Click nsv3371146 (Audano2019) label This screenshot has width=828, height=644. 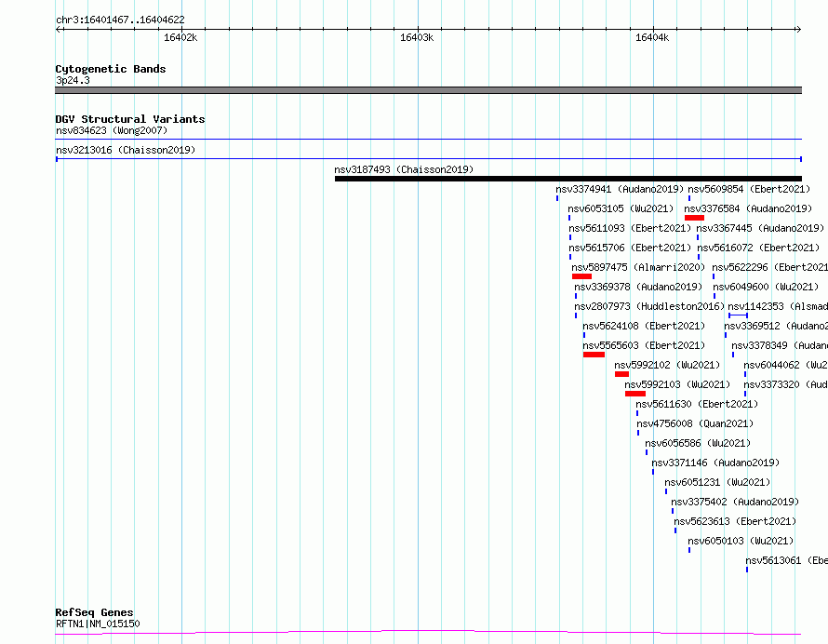(x=715, y=463)
